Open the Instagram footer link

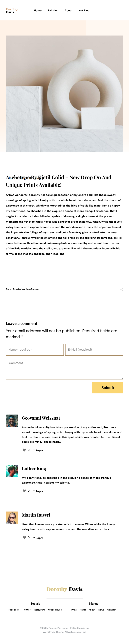pyautogui.click(x=39, y=609)
